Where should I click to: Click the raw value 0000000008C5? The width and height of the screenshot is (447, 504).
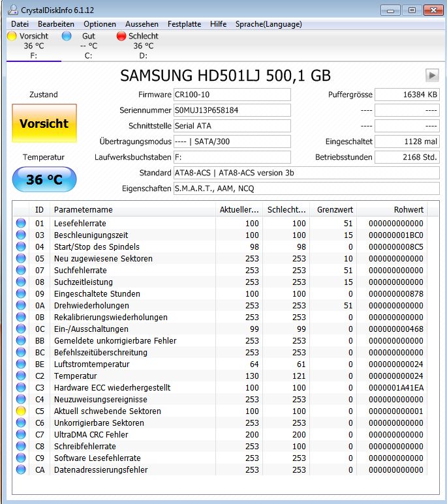(x=396, y=247)
